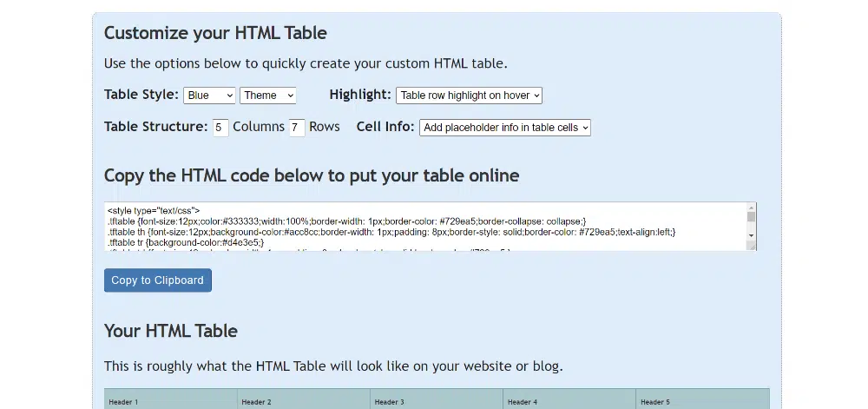
Task: Click the code box scroll down arrow
Action: 752,235
